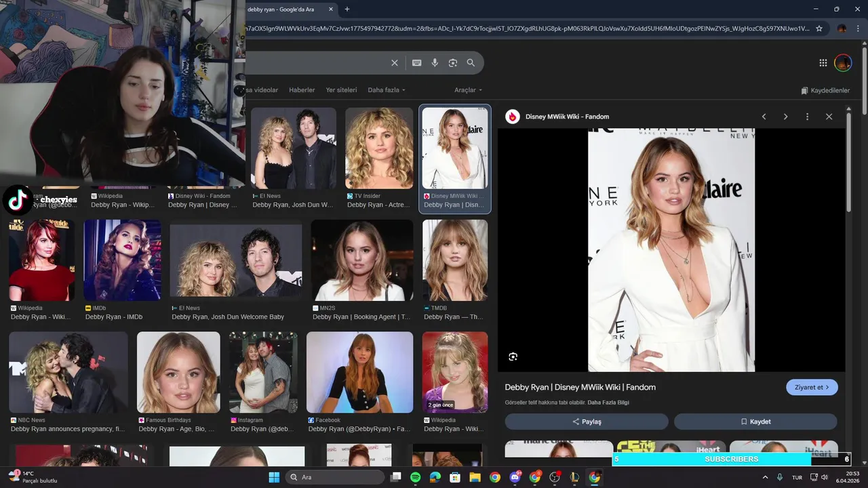The width and height of the screenshot is (868, 488).
Task: Show previous image in preview panel
Action: [764, 117]
